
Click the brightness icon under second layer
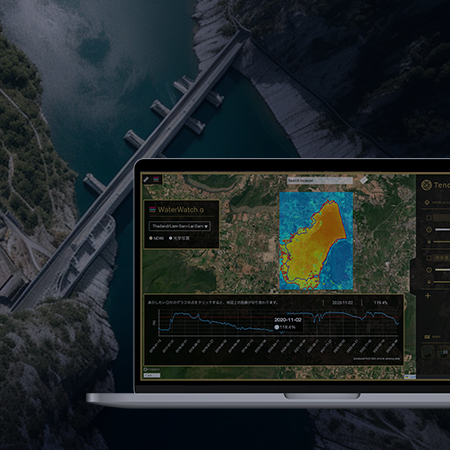[x=429, y=282]
